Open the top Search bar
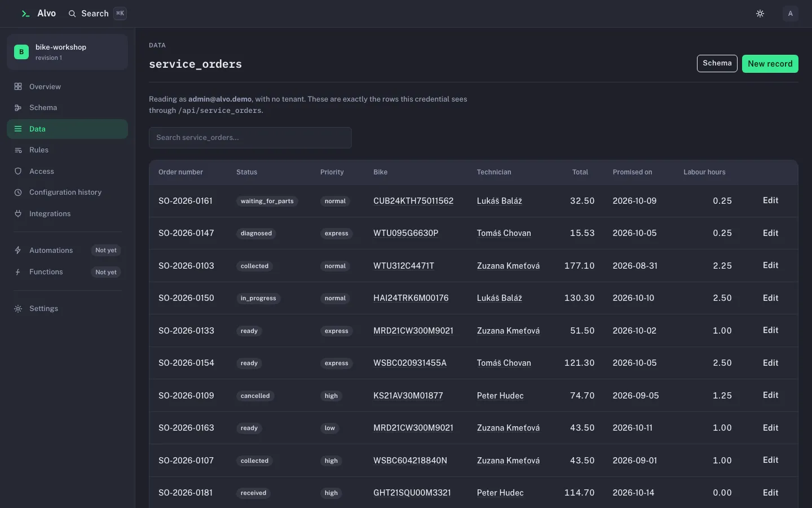 97,14
